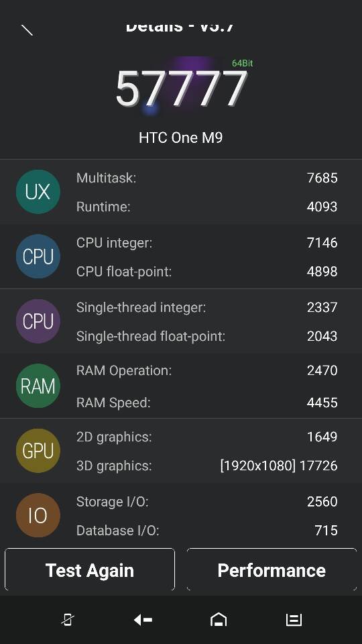Click the green RAM category icon
Image resolution: width=362 pixels, height=644 pixels.
[x=38, y=386]
